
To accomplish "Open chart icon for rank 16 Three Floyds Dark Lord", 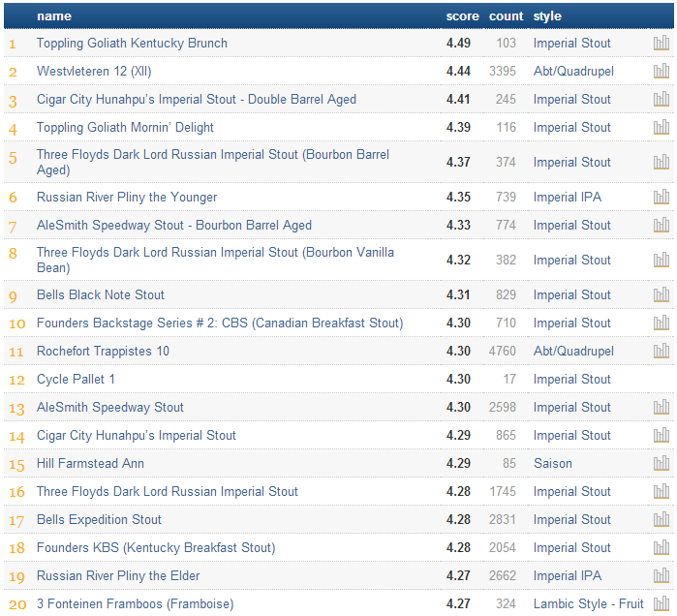I will click(x=662, y=491).
